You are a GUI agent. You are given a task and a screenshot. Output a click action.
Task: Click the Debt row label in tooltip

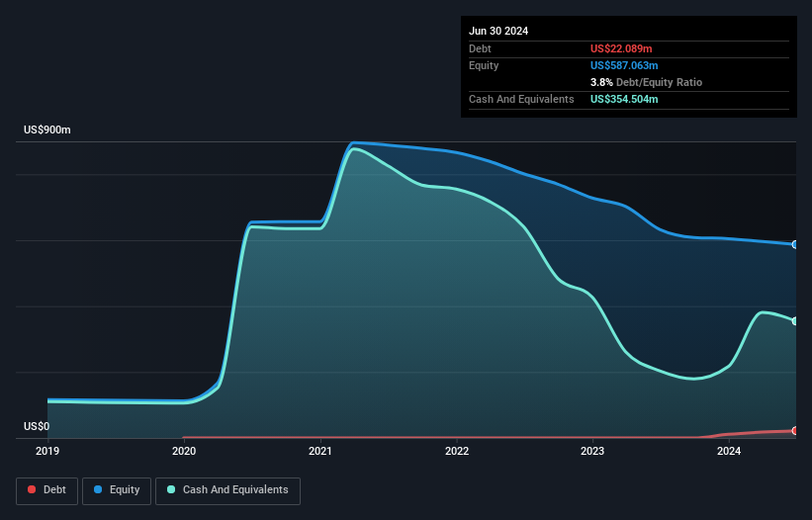point(480,48)
